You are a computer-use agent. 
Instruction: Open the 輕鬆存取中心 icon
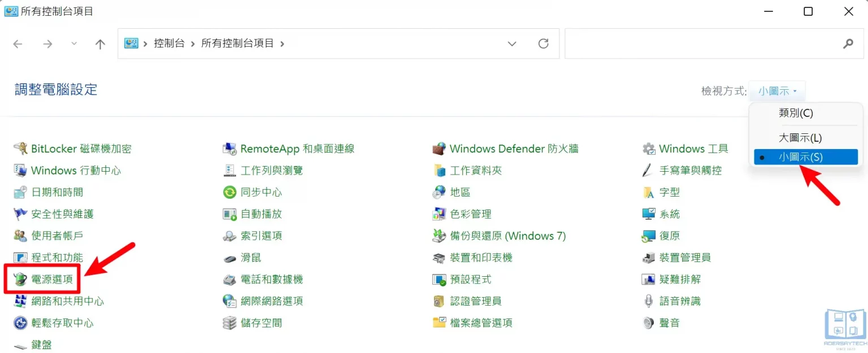click(x=21, y=323)
